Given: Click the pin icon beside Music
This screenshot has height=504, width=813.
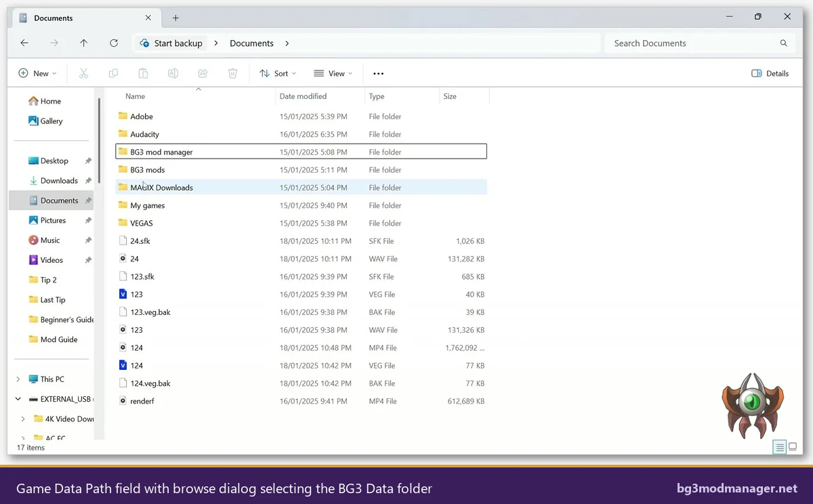Looking at the screenshot, I should click(88, 240).
